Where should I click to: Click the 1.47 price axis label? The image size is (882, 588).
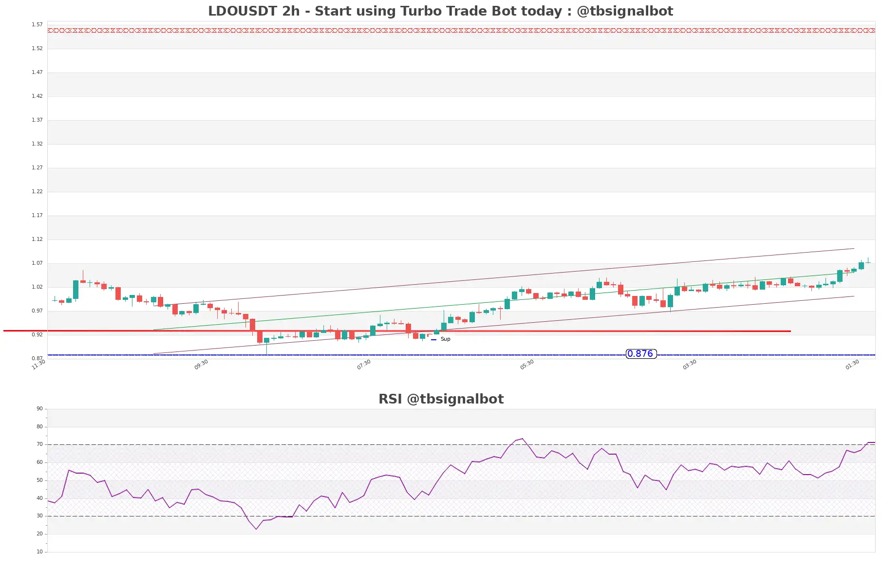[x=37, y=72]
